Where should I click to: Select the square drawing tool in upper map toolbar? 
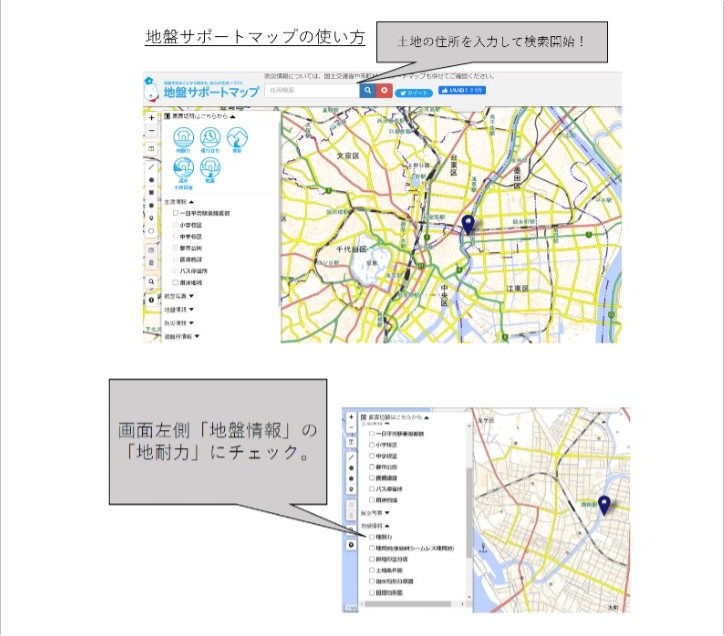click(x=151, y=193)
